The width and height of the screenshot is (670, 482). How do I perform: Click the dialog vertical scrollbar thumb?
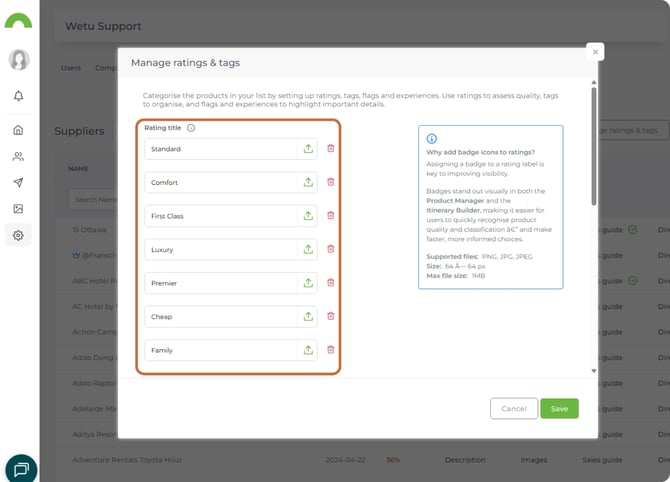pos(594,146)
